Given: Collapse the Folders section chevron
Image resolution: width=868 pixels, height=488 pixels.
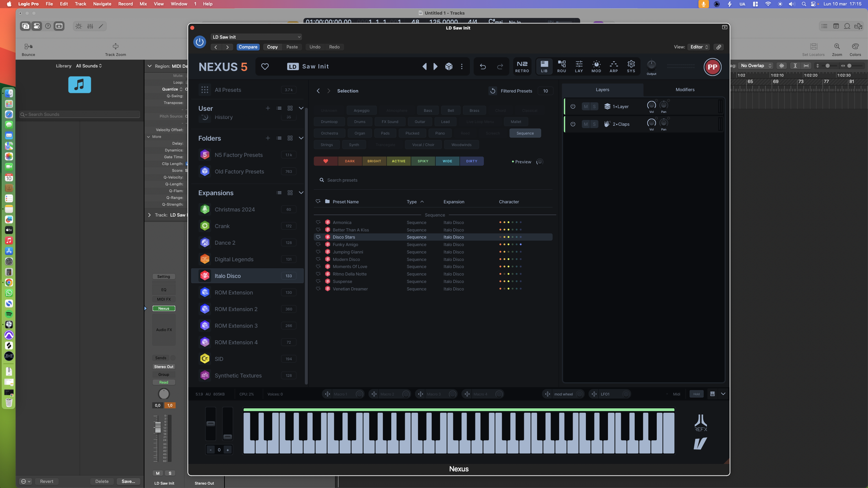Looking at the screenshot, I should click(x=301, y=138).
